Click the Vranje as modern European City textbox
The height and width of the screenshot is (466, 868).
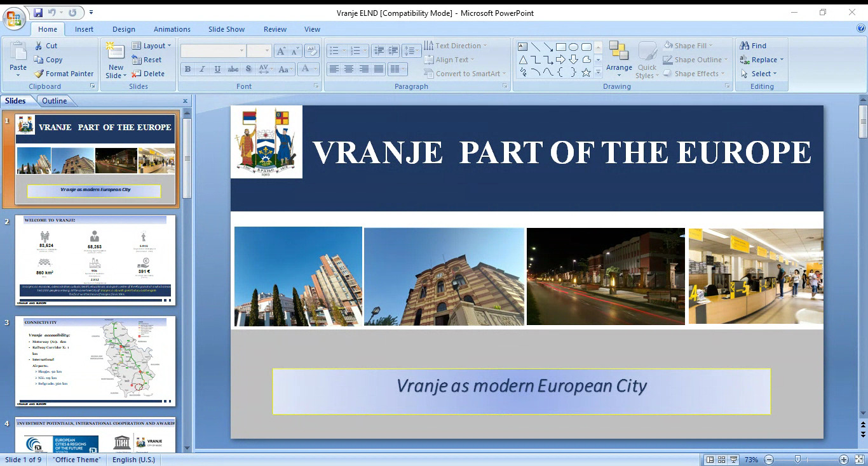click(x=521, y=391)
